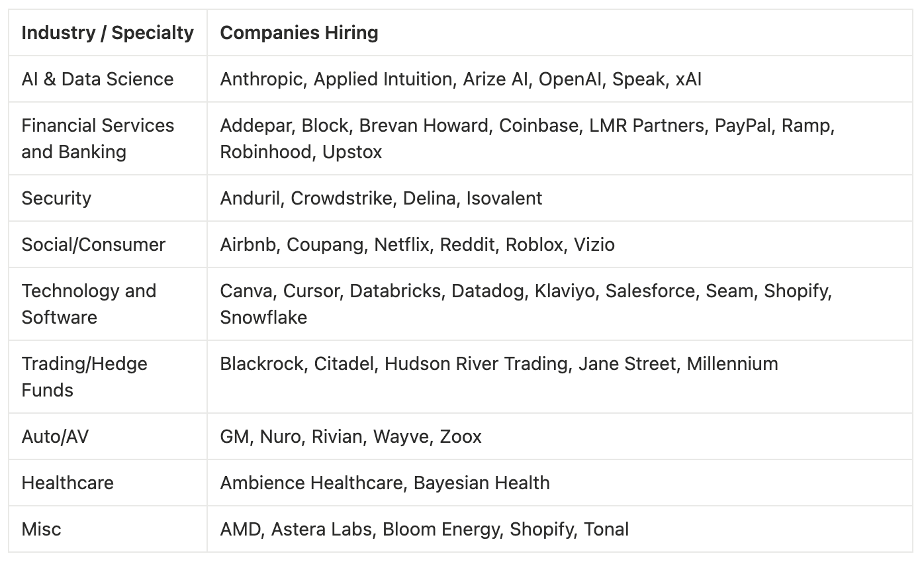Click the Trading/Hedge Funds cell
This screenshot has height=564, width=924.
[x=84, y=377]
